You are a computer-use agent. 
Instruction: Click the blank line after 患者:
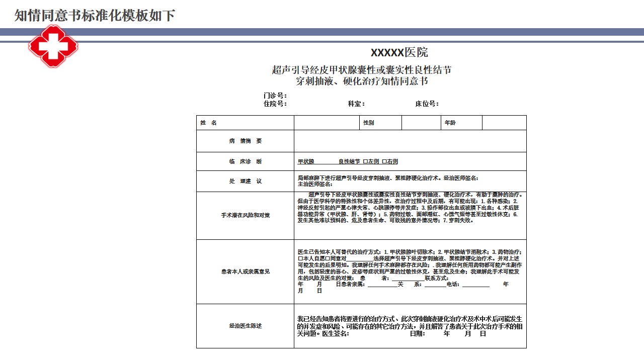[x=408, y=280]
